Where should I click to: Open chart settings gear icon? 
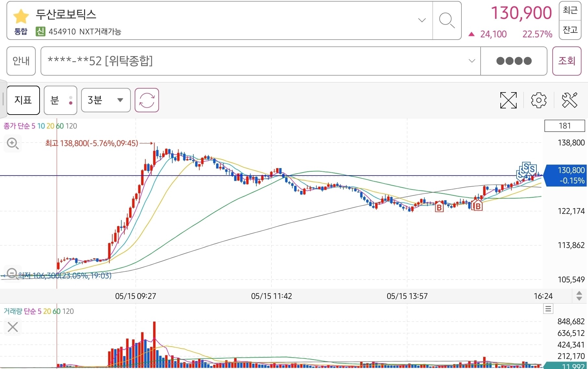click(539, 100)
